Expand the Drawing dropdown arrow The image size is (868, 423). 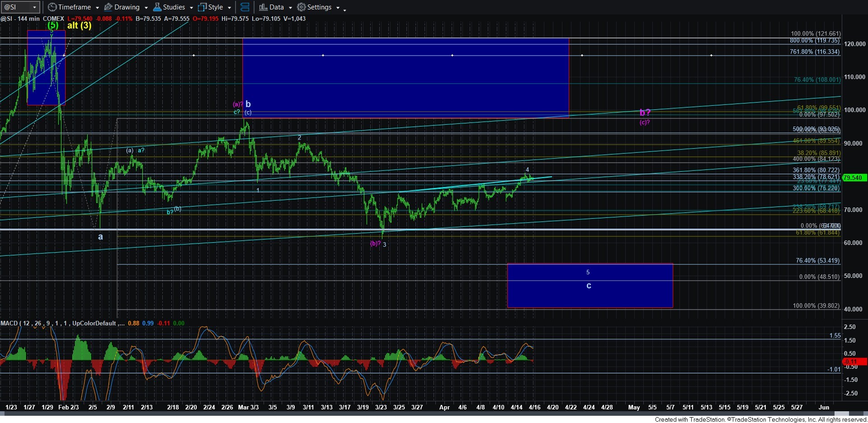tap(146, 8)
